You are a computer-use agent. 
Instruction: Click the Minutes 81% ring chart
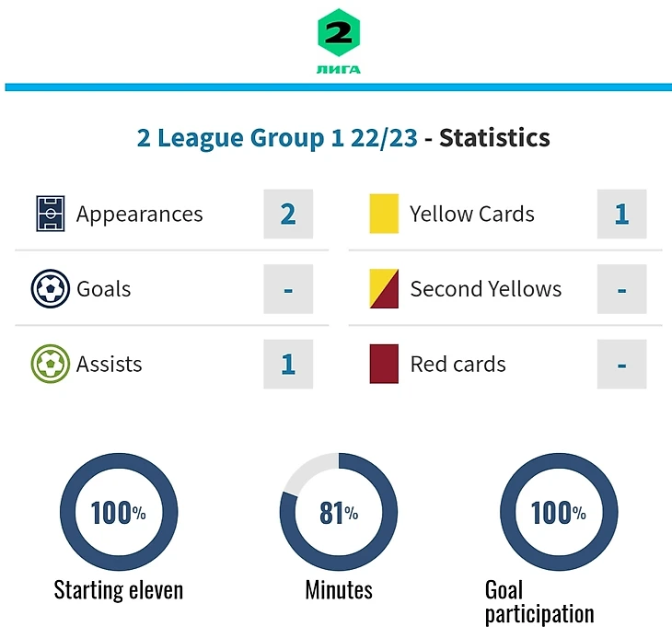click(338, 512)
